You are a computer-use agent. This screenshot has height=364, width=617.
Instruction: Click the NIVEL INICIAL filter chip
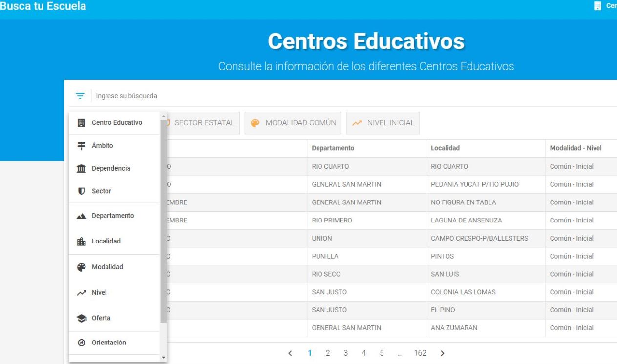(383, 123)
